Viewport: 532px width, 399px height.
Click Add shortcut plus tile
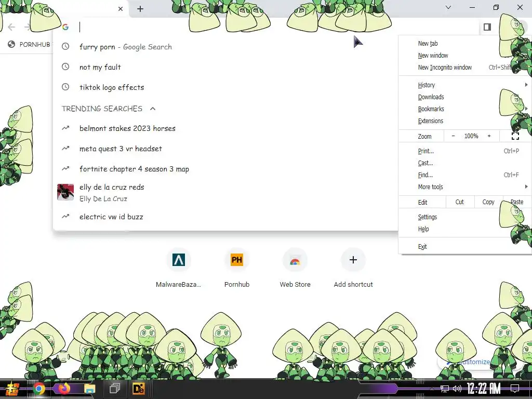(353, 269)
